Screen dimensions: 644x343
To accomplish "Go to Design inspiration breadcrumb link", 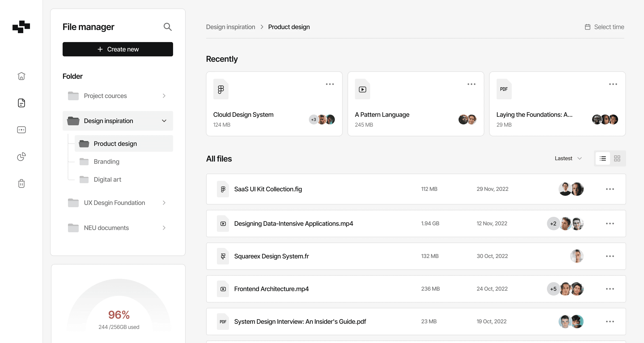I will click(x=230, y=27).
